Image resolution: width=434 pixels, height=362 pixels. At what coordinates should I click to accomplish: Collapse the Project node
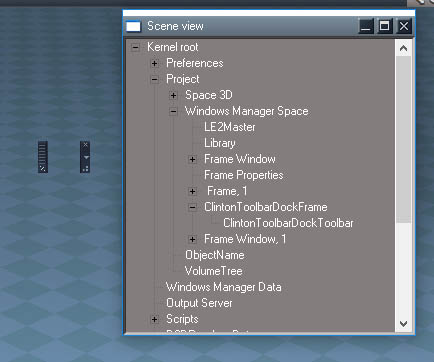154,79
